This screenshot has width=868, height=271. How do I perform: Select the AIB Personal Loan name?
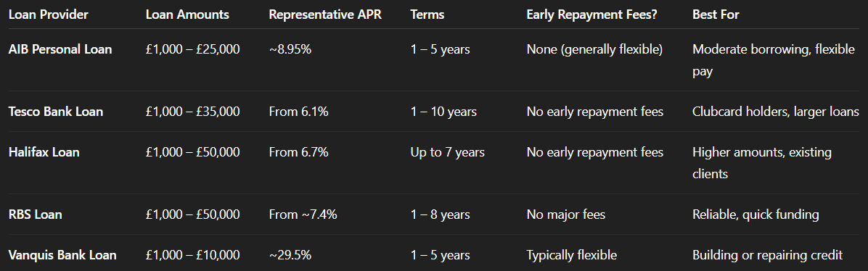(60, 49)
